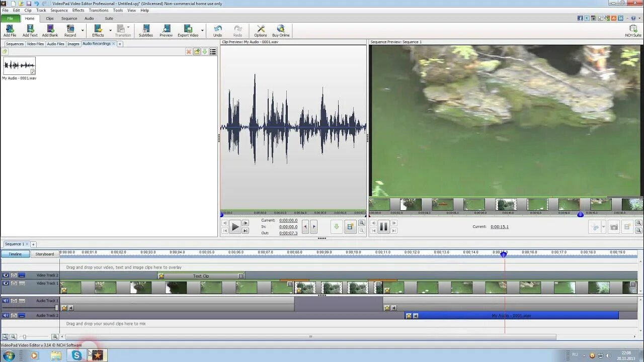Mute Audio Track 1 speaker toggle
644x362 pixels.
(x=6, y=301)
